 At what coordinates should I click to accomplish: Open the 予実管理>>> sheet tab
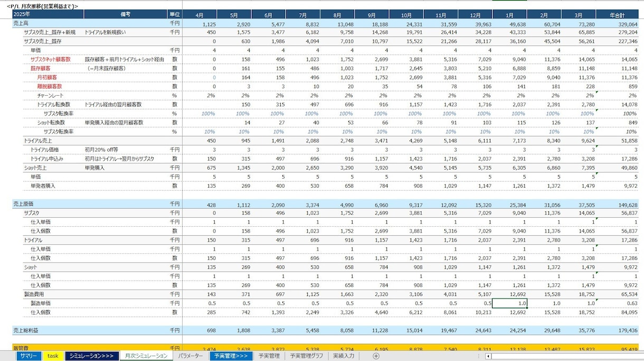tap(231, 356)
